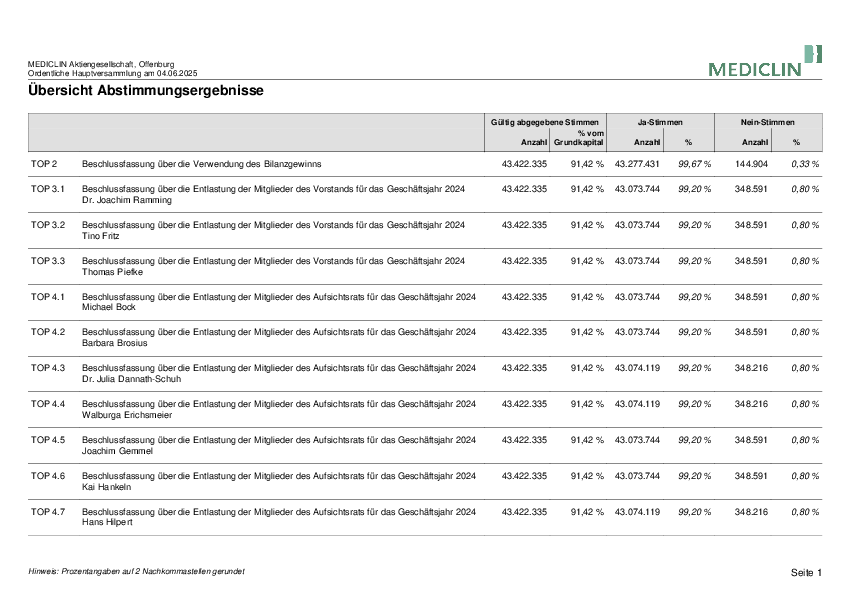Select the TOP 3.3 row label

[x=48, y=261]
